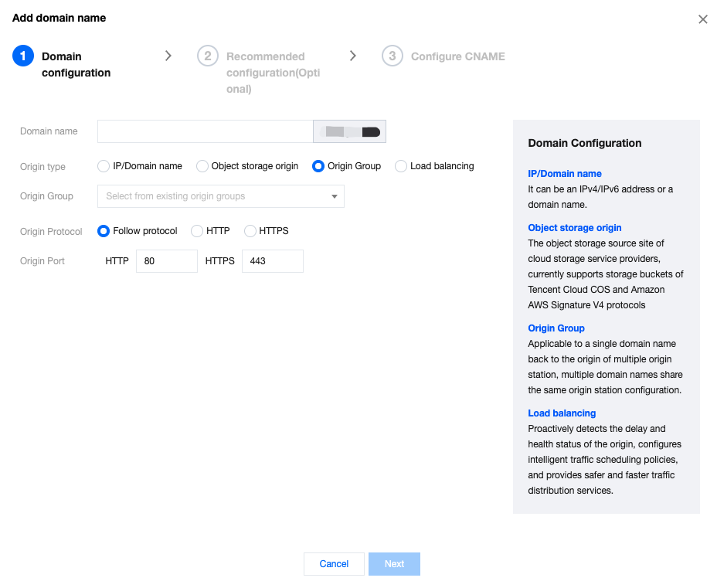
Task: Select Follow protocol origin protocol
Action: point(104,231)
